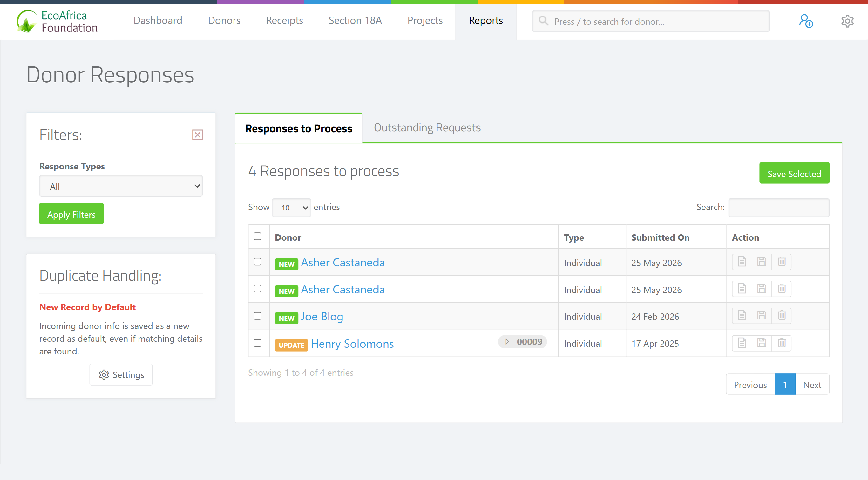View details icon for Joe Blog row
Image resolution: width=868 pixels, height=480 pixels.
[x=742, y=316]
